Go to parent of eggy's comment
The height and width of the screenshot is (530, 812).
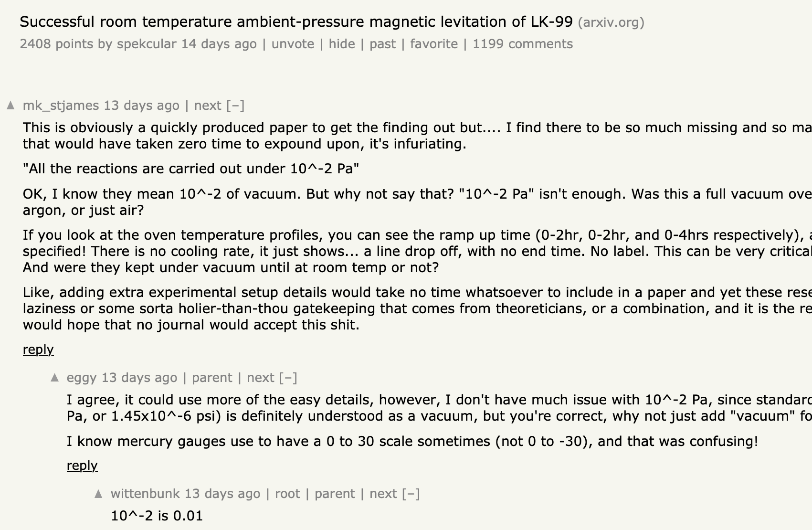click(212, 378)
